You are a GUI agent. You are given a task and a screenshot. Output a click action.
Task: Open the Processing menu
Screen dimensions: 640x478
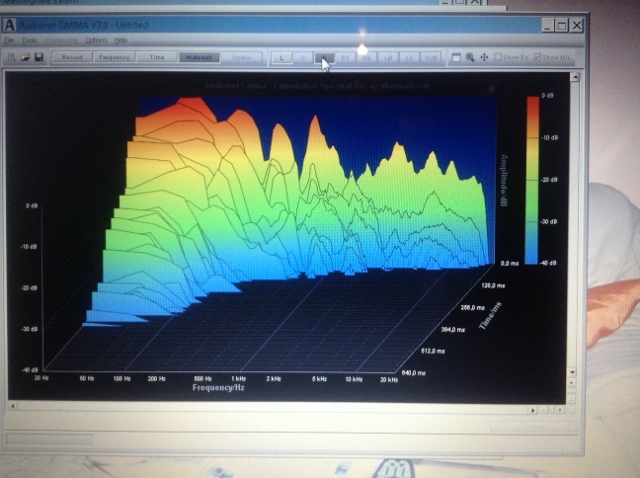61,40
